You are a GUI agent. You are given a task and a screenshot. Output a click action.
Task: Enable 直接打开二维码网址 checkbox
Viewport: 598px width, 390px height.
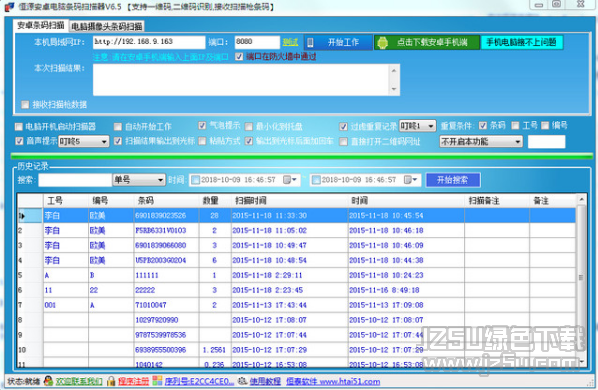[x=344, y=142]
